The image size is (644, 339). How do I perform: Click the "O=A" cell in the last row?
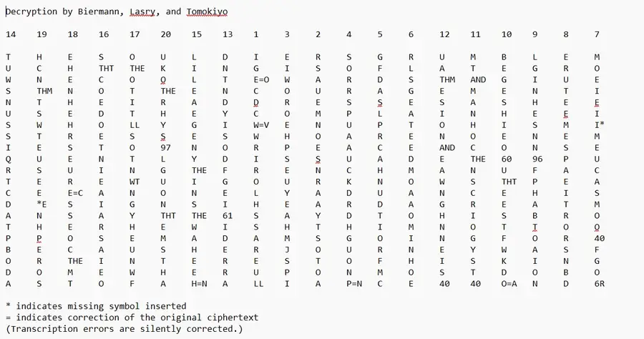[x=509, y=284]
